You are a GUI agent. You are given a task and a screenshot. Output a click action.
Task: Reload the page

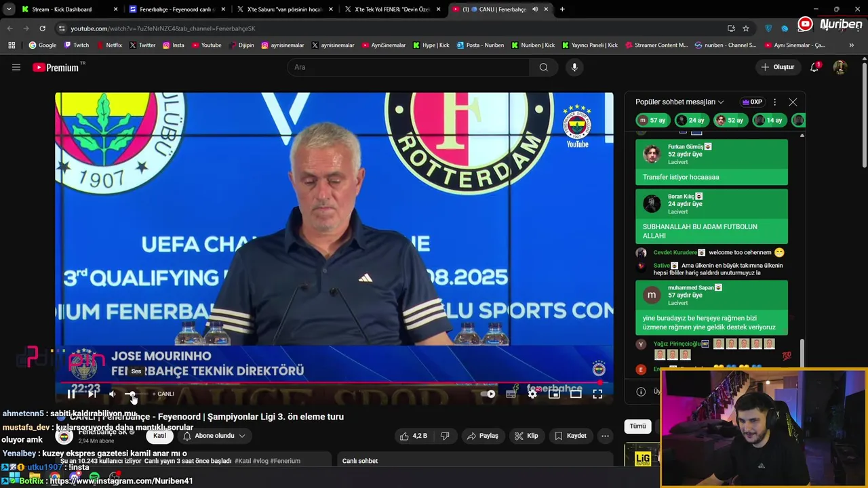[42, 28]
